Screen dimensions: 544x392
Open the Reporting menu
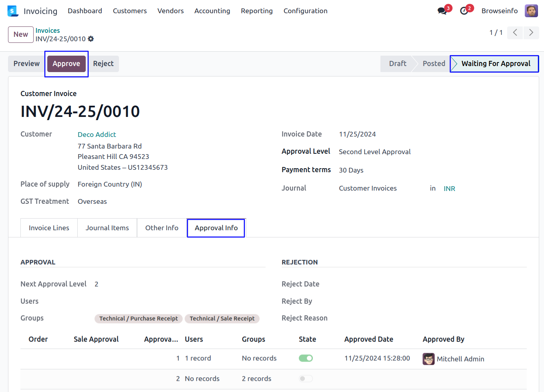tap(257, 11)
